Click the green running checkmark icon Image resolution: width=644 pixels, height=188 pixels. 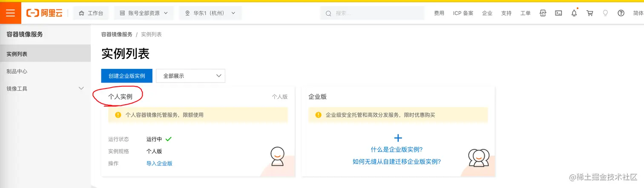pos(168,139)
